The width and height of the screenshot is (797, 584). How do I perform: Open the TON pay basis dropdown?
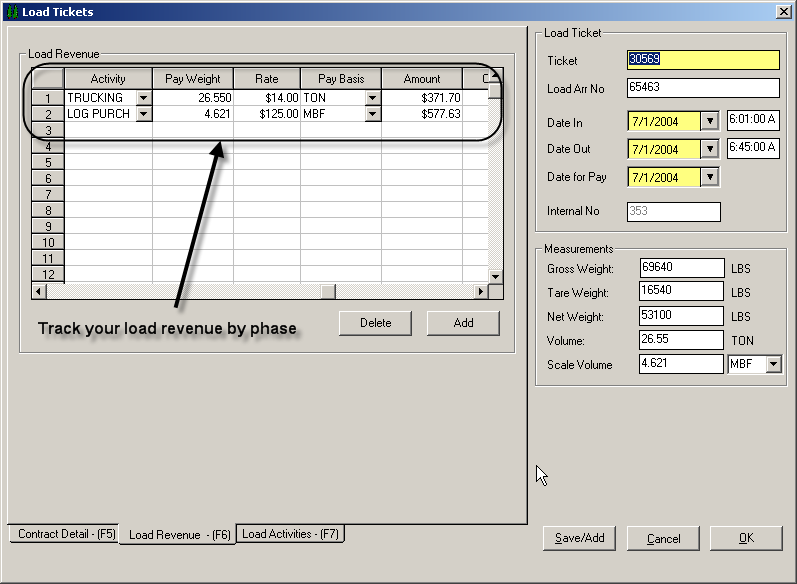(373, 98)
